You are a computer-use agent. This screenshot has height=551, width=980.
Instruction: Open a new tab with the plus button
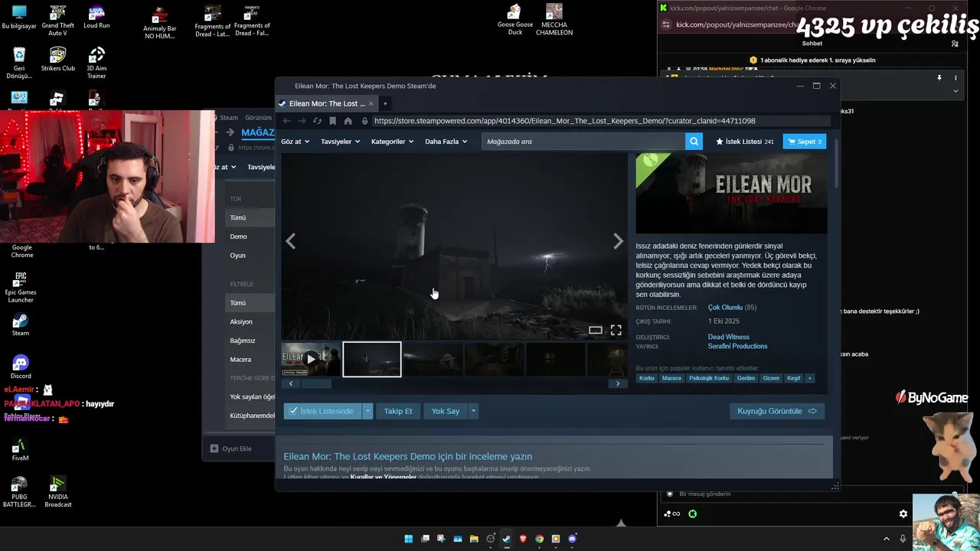[385, 103]
